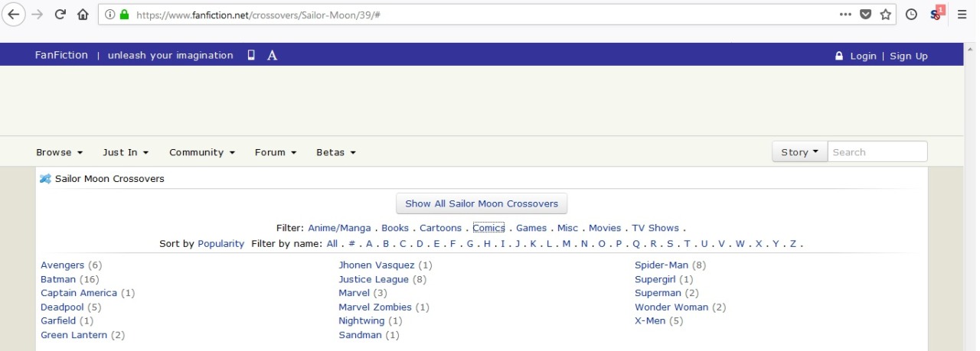Open the Avengers crossover link
Image resolution: width=980 pixels, height=351 pixels.
pos(62,265)
